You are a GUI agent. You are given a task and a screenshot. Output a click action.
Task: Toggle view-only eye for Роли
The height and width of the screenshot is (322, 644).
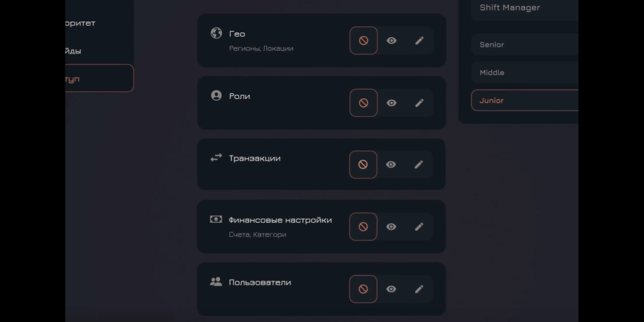(x=391, y=103)
